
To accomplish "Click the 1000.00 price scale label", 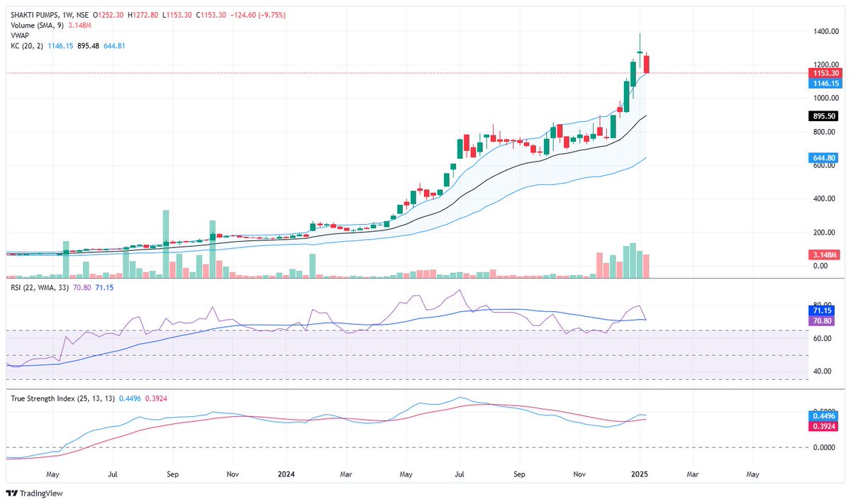I will [826, 99].
